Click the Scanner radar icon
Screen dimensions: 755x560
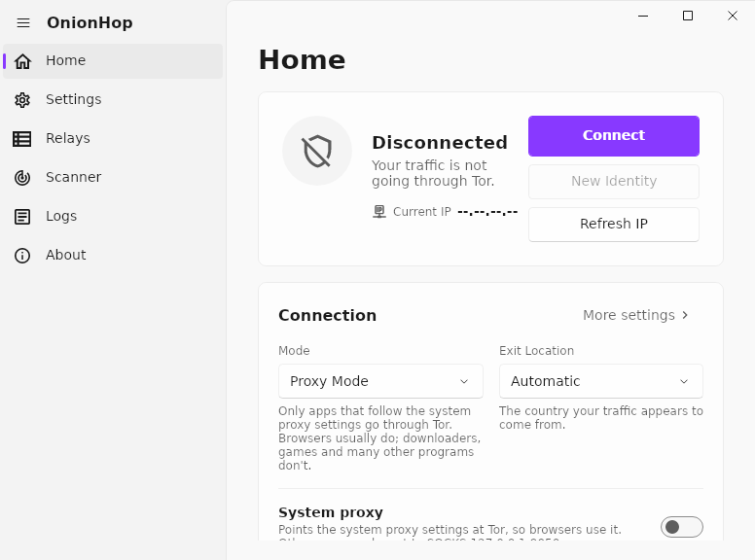pyautogui.click(x=22, y=178)
